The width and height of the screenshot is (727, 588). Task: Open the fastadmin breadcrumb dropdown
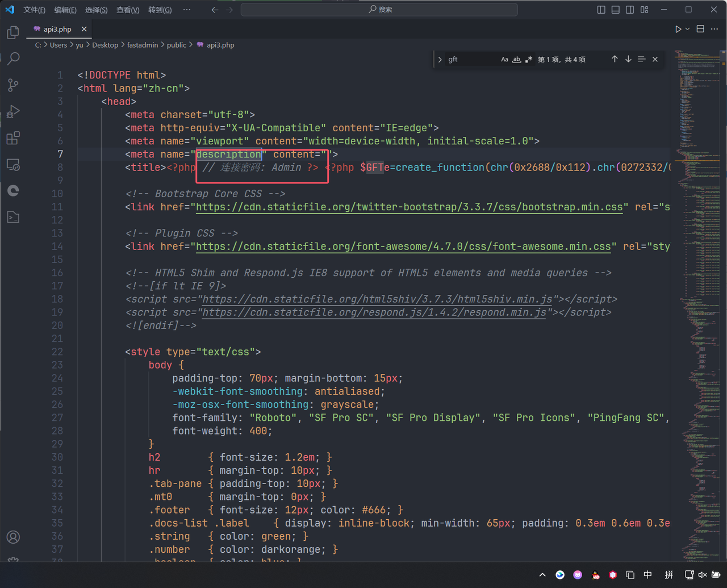click(x=143, y=45)
